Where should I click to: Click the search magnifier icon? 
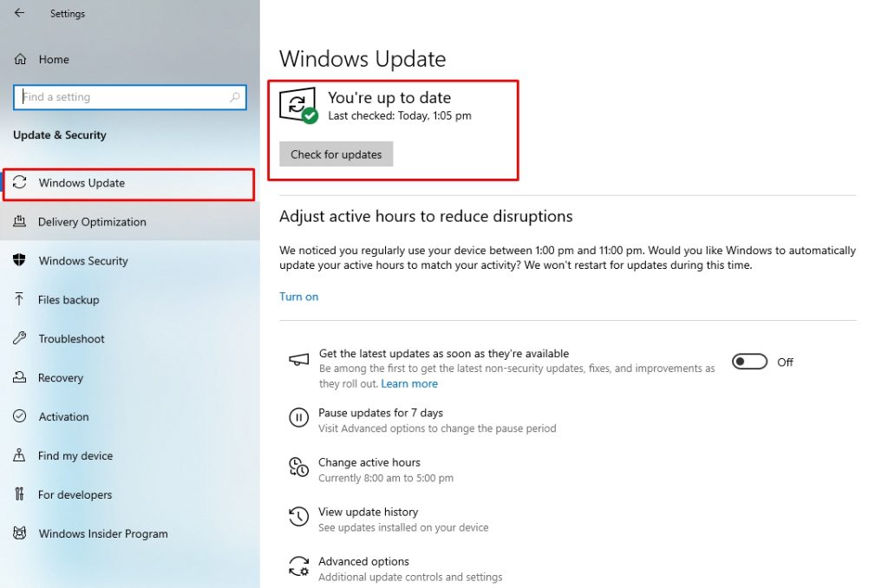point(234,97)
